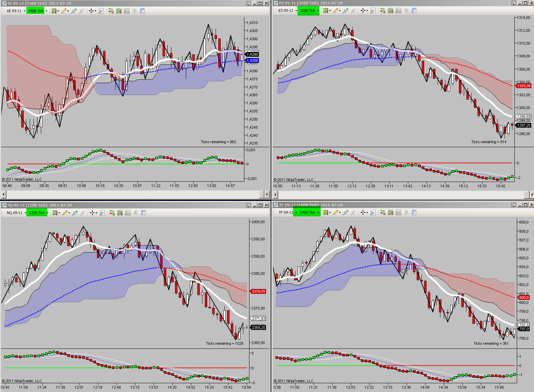Toggle the L link button on NQ window
Image resolution: width=534 pixels, height=392 pixels.
point(248,205)
